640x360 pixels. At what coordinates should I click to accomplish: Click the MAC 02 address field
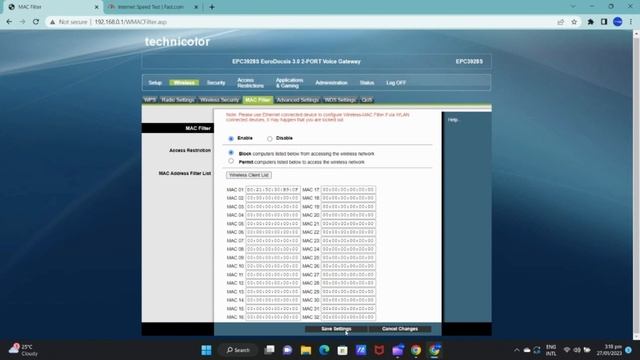coord(273,198)
